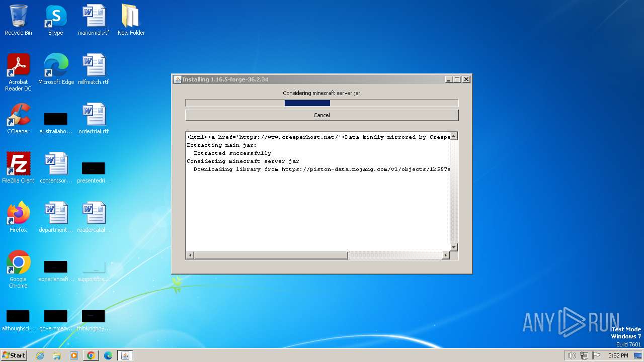Open milfmatch.rtf document icon

[94, 69]
